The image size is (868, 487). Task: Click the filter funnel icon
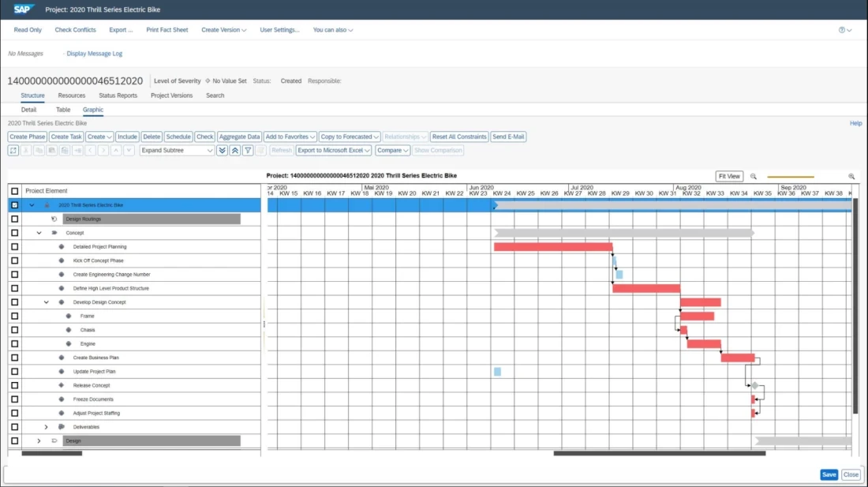(248, 150)
